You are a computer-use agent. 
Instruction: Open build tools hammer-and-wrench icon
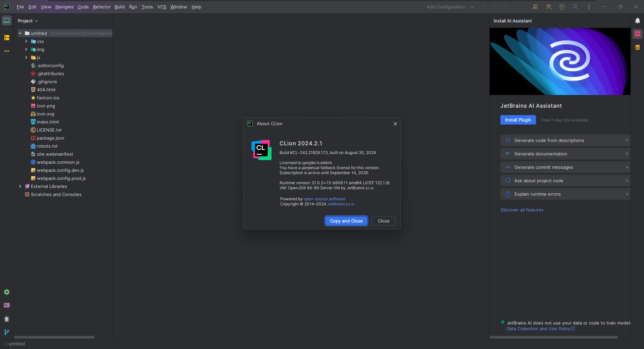point(549,7)
